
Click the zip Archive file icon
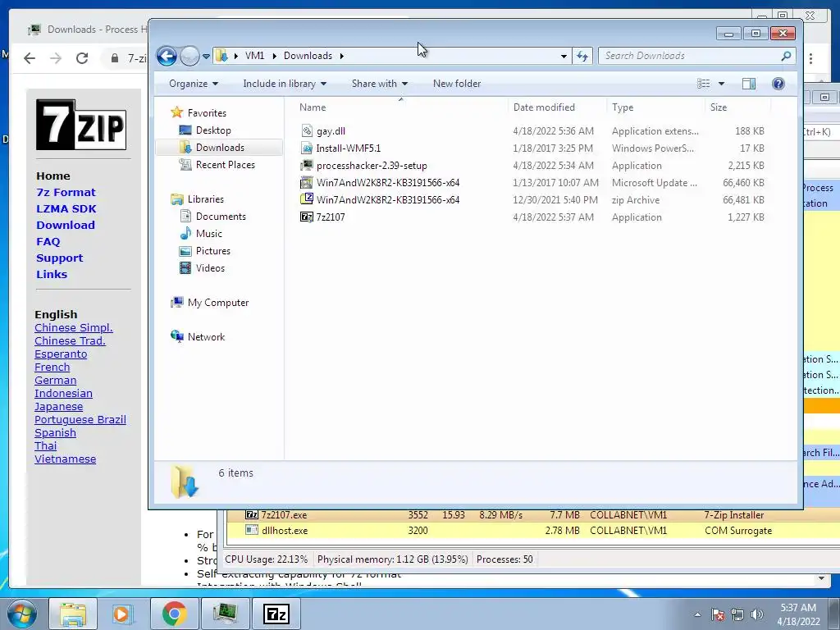pos(307,199)
